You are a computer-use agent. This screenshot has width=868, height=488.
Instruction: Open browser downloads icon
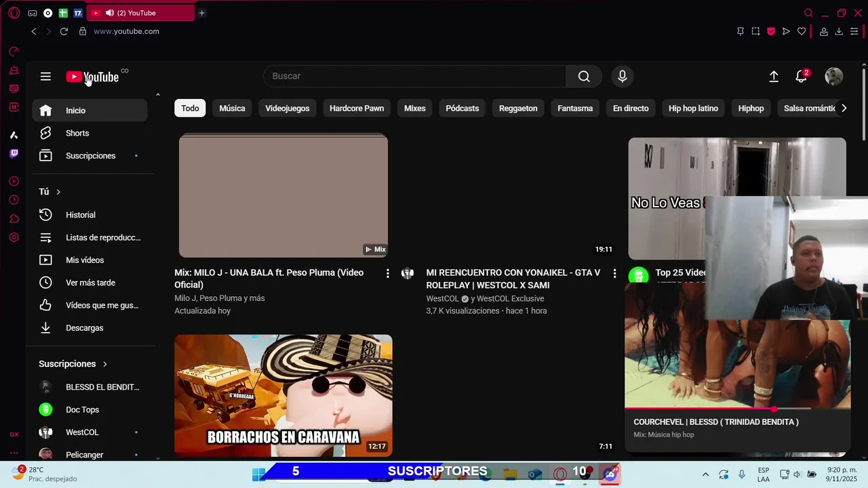(x=839, y=31)
